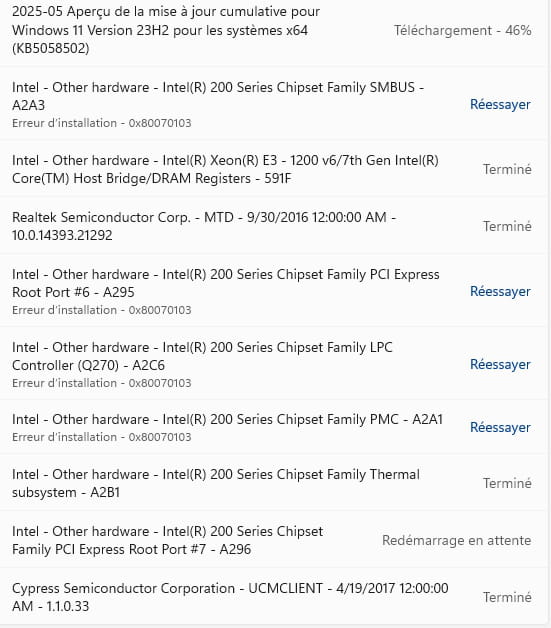Retry the SMBUS A2A3 driver installation

[500, 105]
